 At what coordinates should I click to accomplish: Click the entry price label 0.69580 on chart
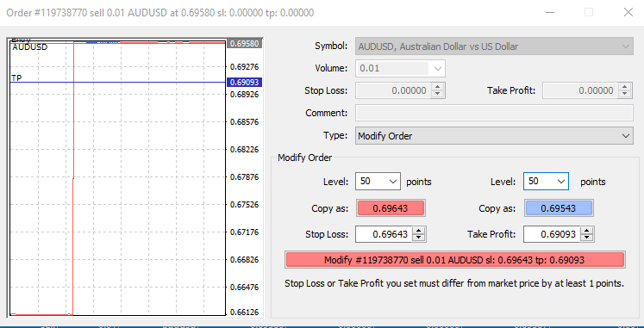tap(244, 43)
